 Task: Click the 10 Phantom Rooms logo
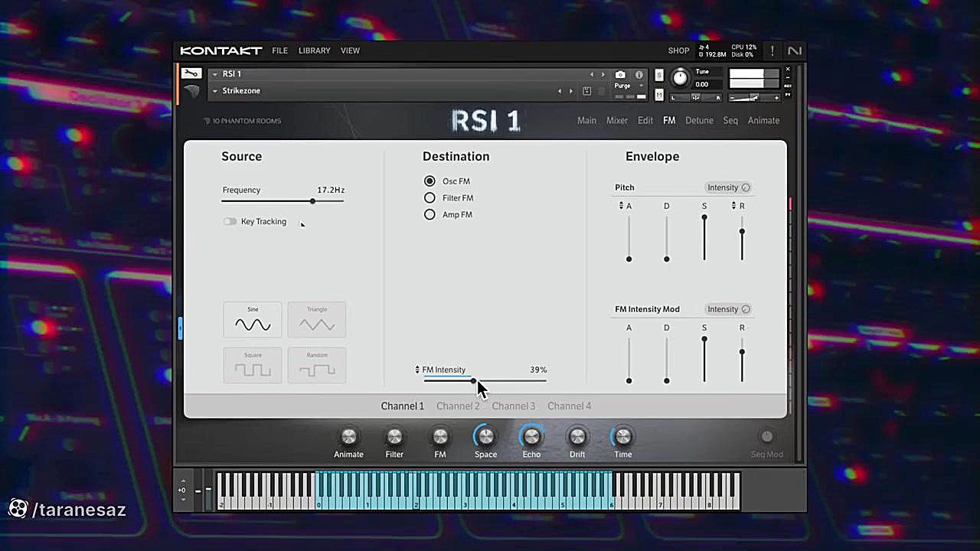click(242, 121)
